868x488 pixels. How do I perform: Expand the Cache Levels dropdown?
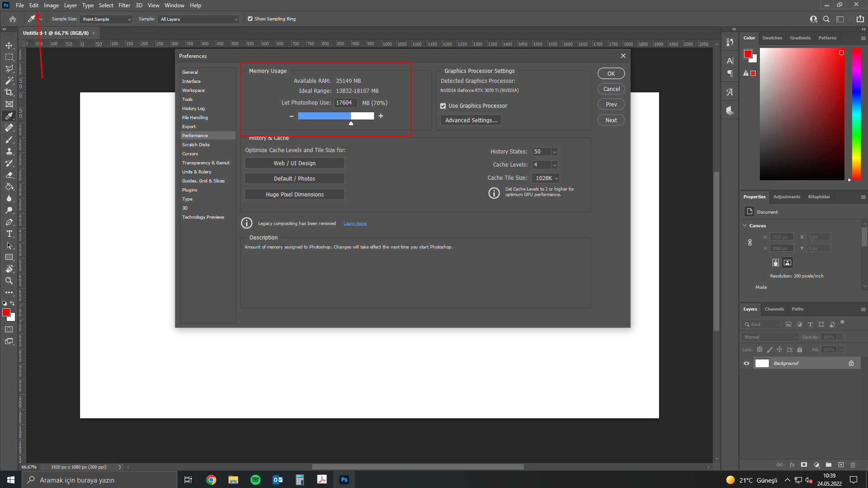[555, 165]
